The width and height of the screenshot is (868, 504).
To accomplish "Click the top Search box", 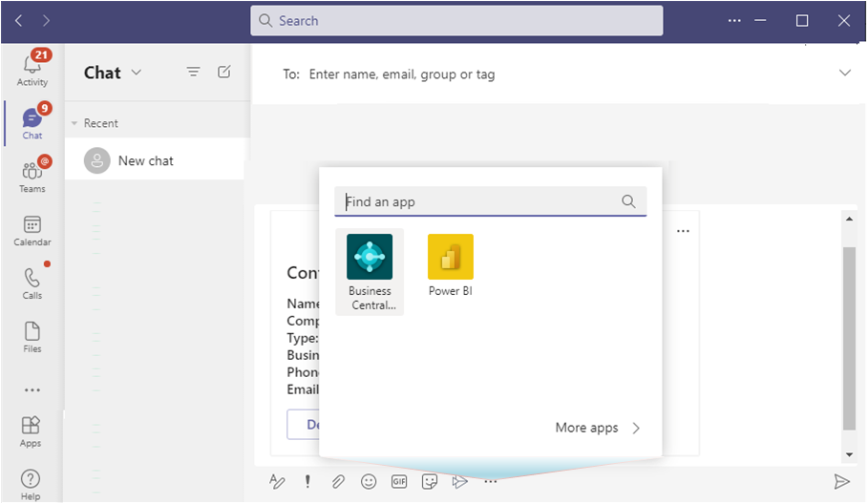I will 456,21.
